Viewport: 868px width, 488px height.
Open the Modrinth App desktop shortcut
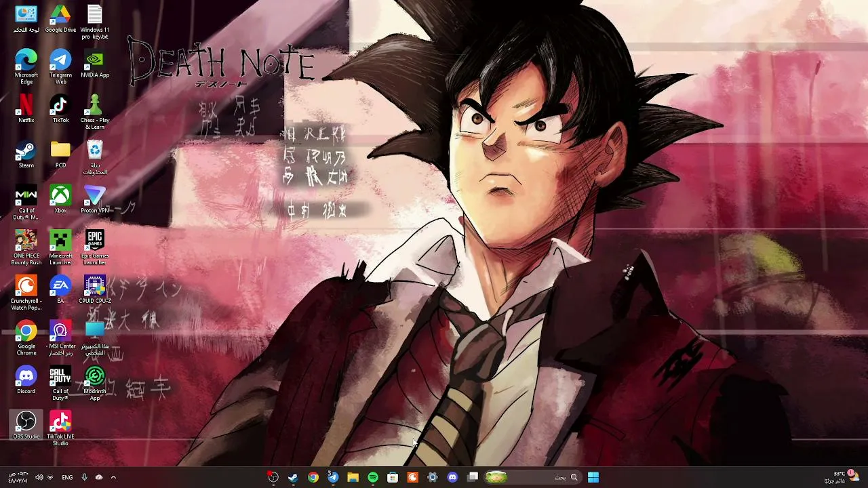[95, 384]
